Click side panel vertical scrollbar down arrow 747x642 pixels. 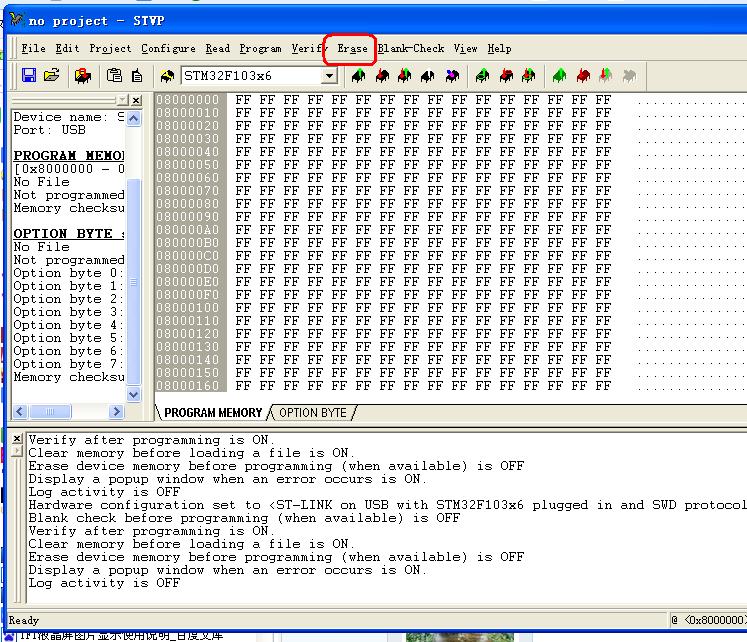pyautogui.click(x=134, y=394)
